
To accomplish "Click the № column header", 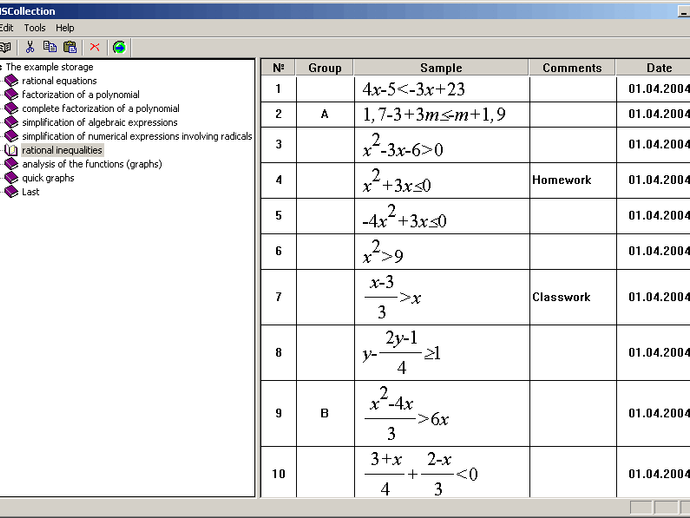I will (x=278, y=68).
